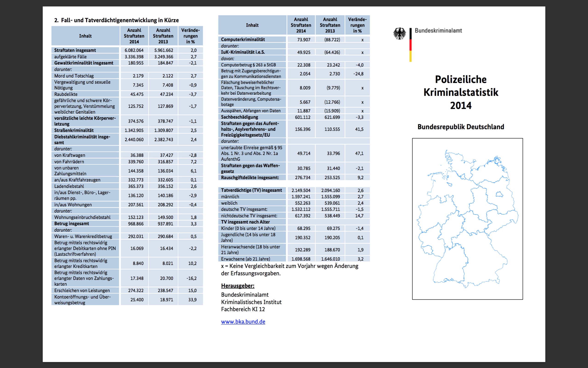588x368 pixels.
Task: Select value 601.112
Action: point(303,117)
